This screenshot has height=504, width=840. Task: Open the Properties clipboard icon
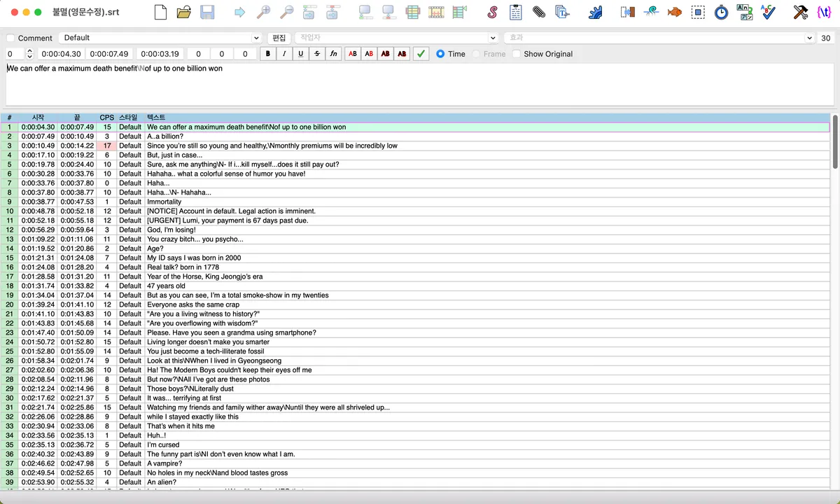tap(516, 12)
